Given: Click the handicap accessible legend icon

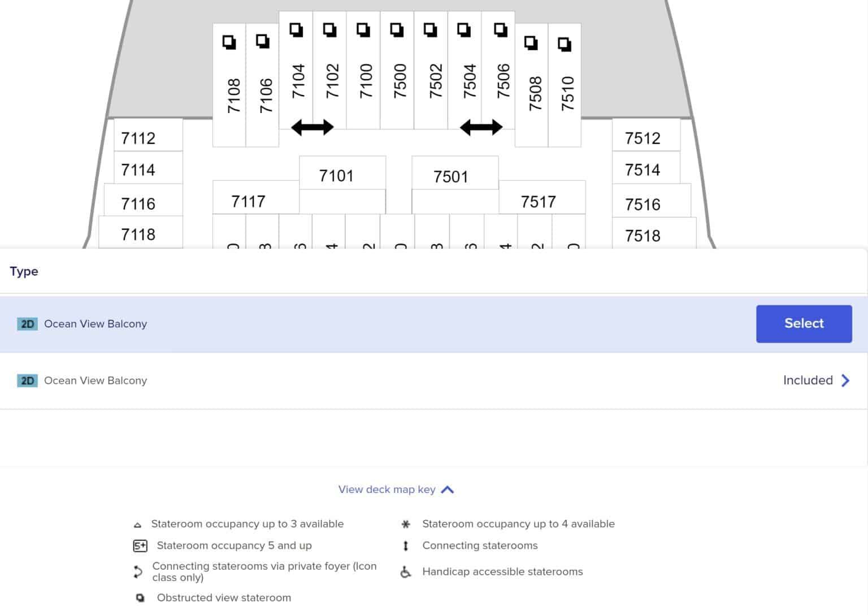Looking at the screenshot, I should (x=405, y=572).
